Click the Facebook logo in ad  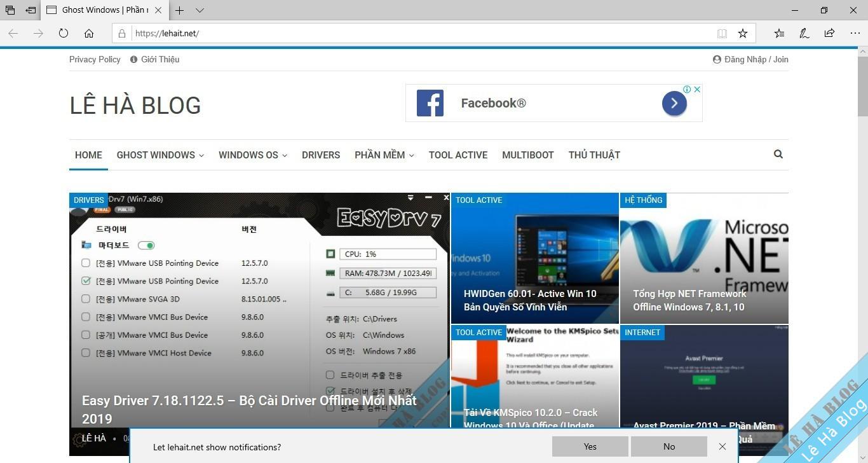click(430, 103)
